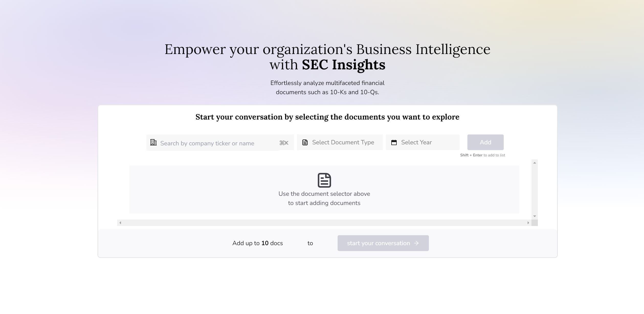This screenshot has width=644, height=314.
Task: Click the down arrow of the vertical scrollbar
Action: (x=534, y=216)
